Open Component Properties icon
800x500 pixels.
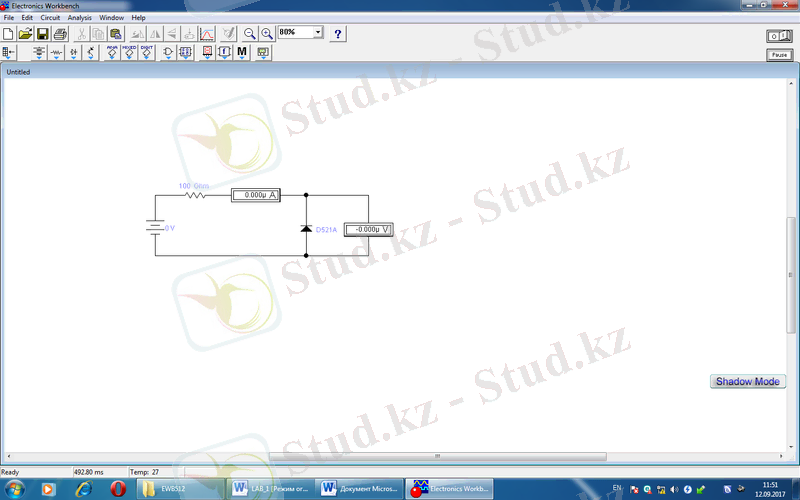229,34
